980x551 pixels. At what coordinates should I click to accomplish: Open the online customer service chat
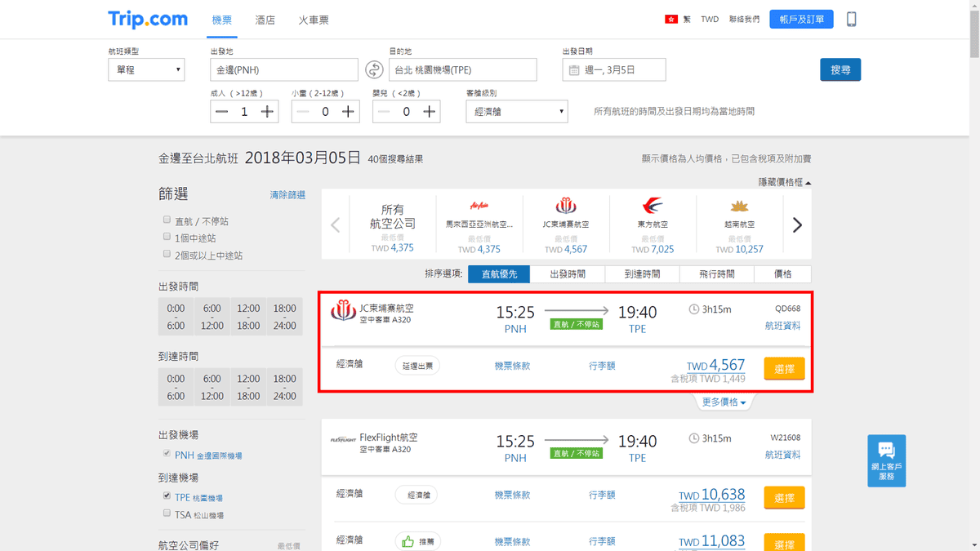click(886, 460)
